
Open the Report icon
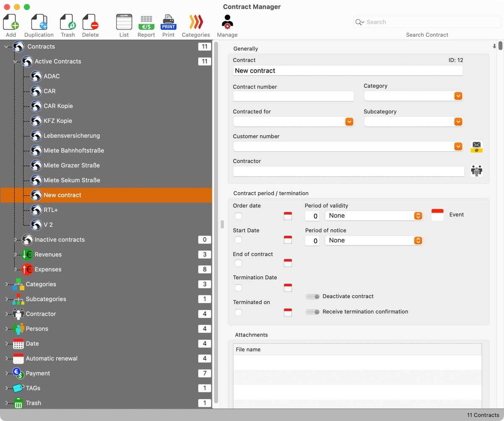coord(146,22)
